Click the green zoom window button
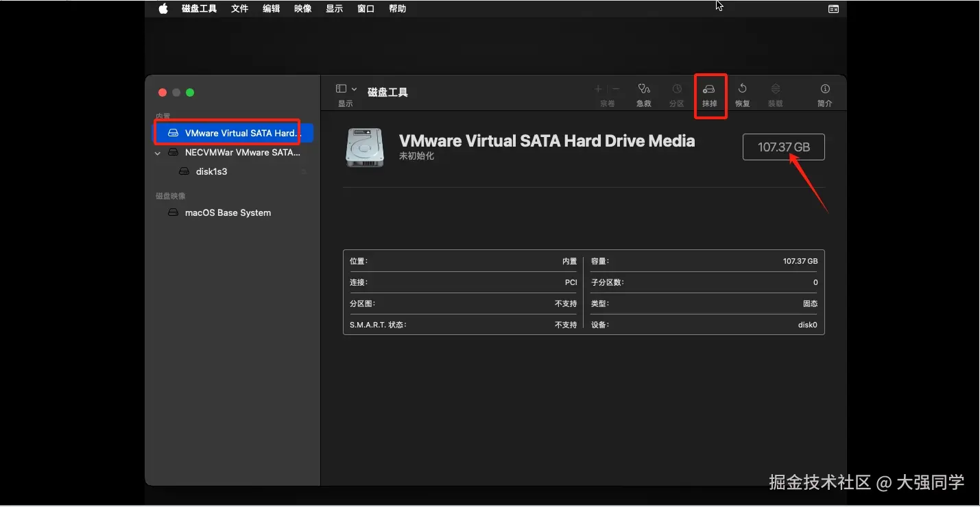Viewport: 980px width, 507px height. click(190, 92)
